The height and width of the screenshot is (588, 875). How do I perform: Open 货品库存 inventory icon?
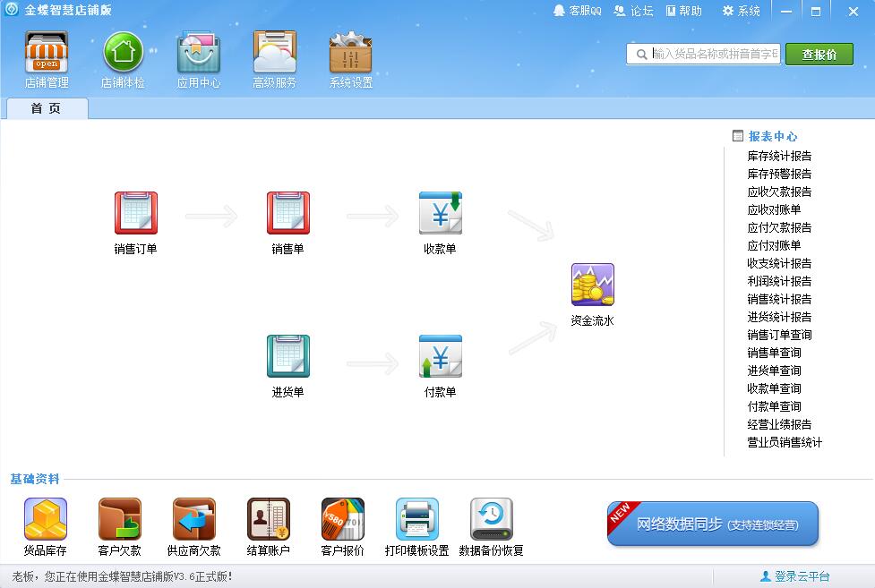[45, 519]
